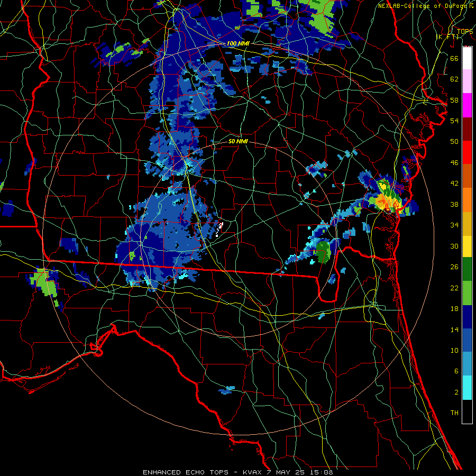The image size is (476, 476).
Task: Click the legend value 42
Action: pyautogui.click(x=454, y=184)
